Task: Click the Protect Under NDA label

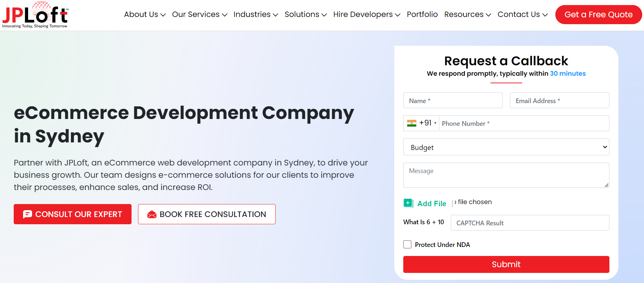Action: click(442, 245)
